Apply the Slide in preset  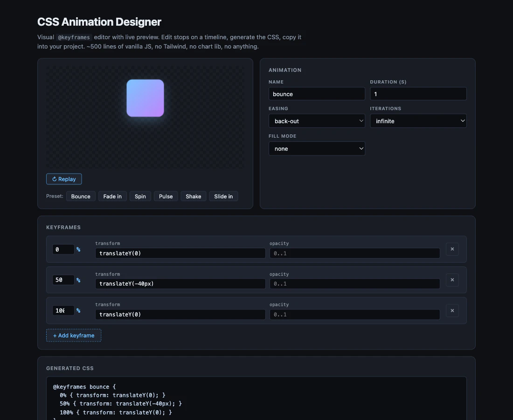tap(223, 196)
